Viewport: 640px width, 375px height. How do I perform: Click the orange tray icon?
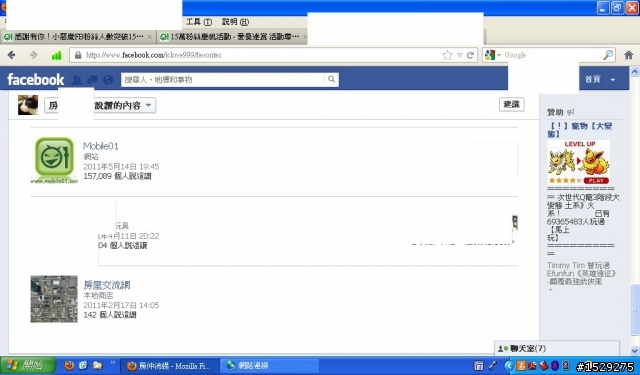pos(521,366)
